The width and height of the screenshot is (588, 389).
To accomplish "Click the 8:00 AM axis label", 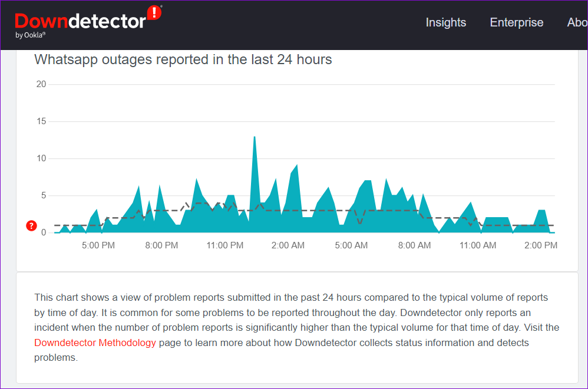I will (414, 245).
